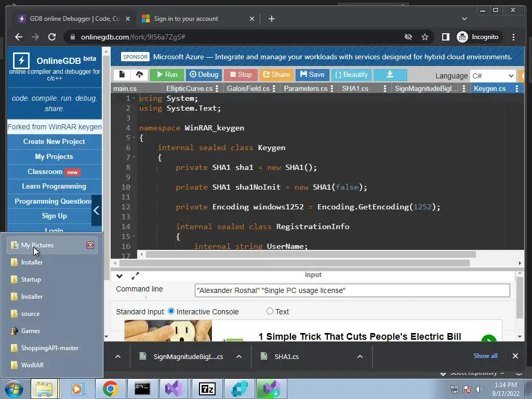This screenshot has width=532, height=399.
Task: Open My Projects link
Action: 54,156
